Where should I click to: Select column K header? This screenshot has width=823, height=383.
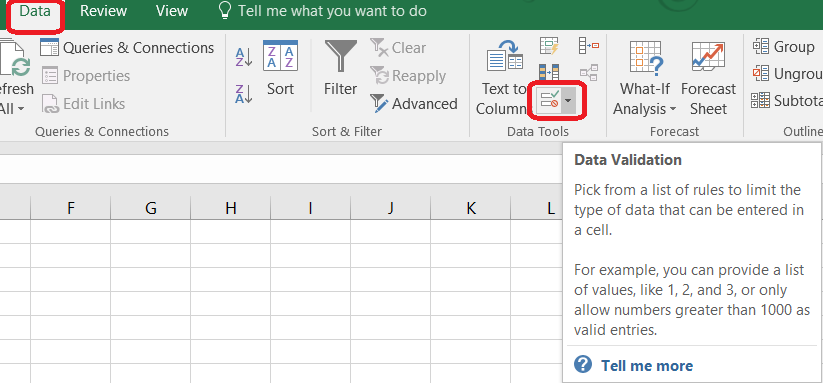(471, 208)
